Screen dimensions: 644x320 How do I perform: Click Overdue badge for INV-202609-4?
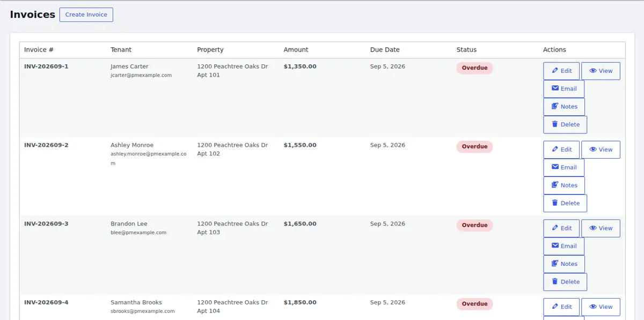(x=475, y=304)
